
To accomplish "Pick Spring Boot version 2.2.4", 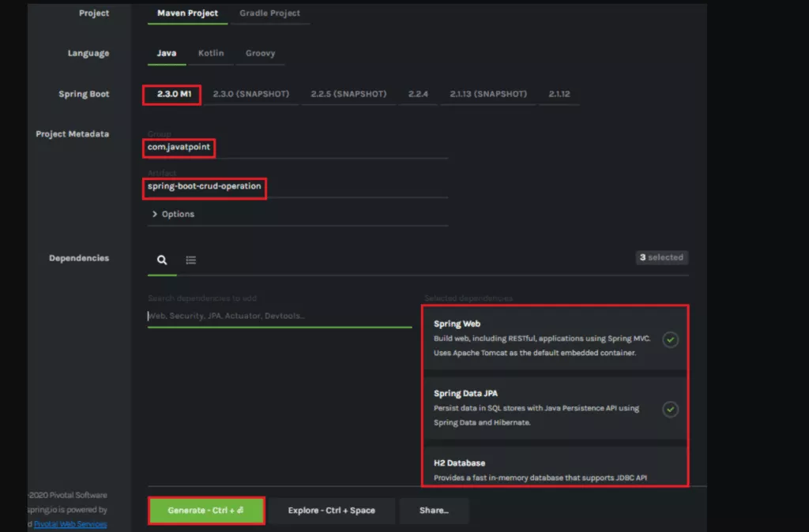I will coord(419,94).
